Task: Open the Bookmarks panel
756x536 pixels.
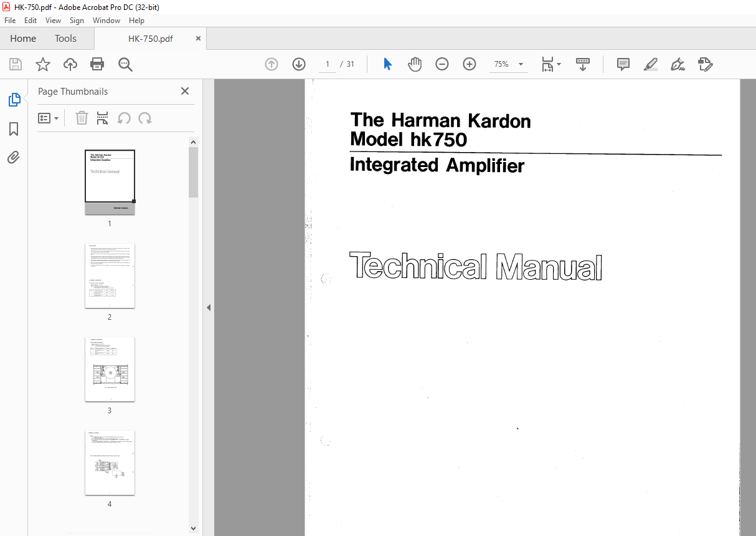Action: 14,129
